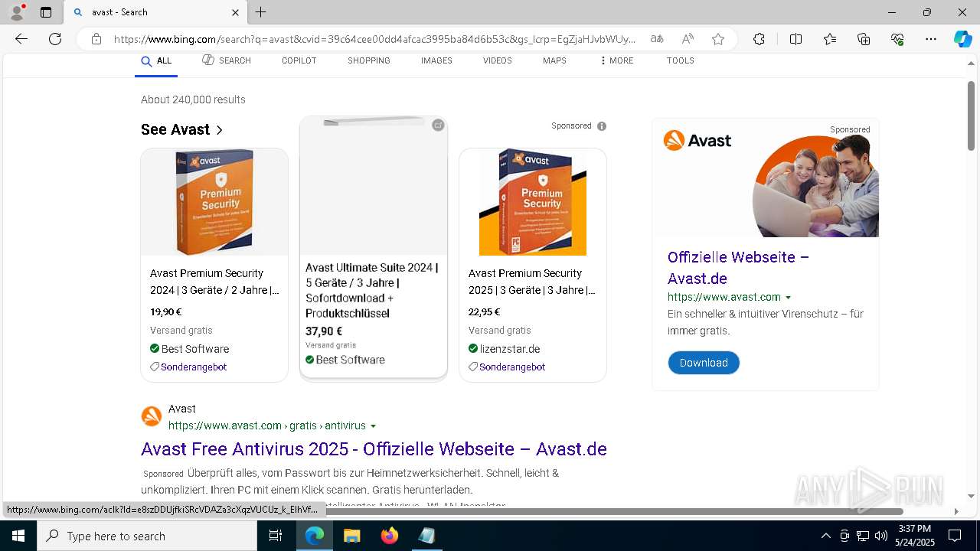Toggle split screen view
This screenshot has width=980, height=551.
pos(795,39)
